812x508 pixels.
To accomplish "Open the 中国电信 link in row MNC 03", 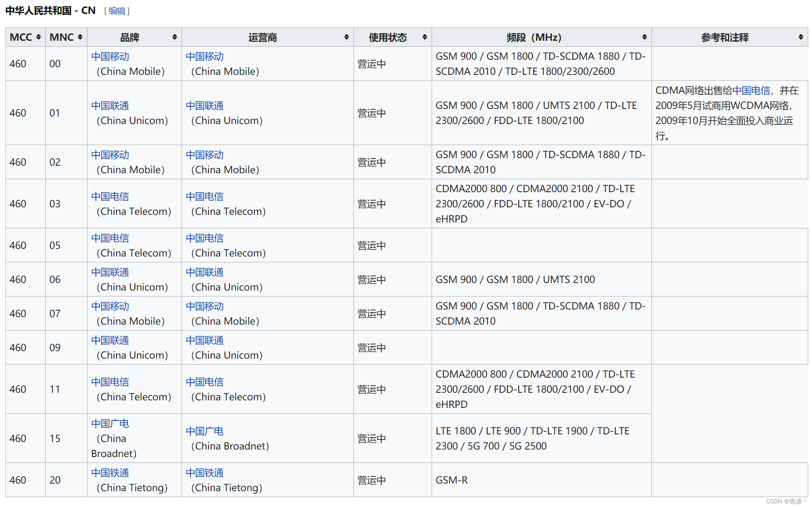I will (x=110, y=196).
